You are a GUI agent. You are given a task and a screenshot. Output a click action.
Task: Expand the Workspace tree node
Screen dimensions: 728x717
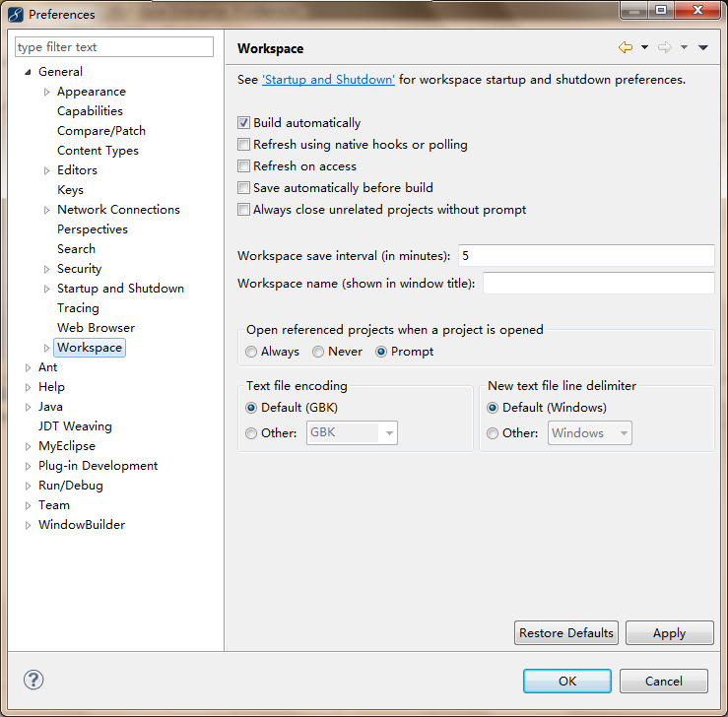pyautogui.click(x=46, y=348)
